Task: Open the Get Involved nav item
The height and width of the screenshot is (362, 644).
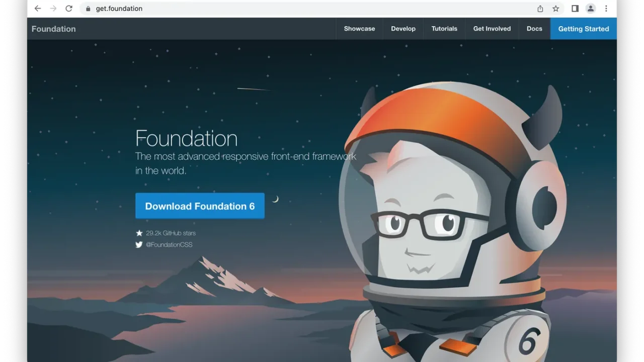Action: point(492,29)
